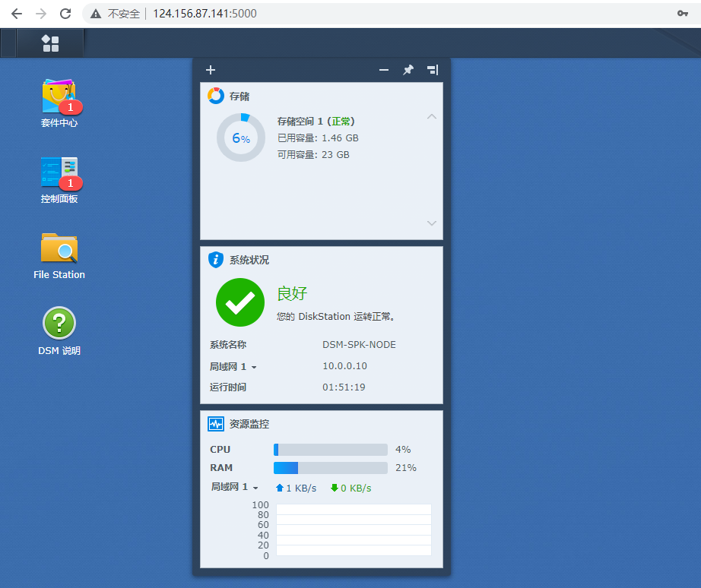Reload the page in the browser
The image size is (701, 588).
pyautogui.click(x=65, y=14)
